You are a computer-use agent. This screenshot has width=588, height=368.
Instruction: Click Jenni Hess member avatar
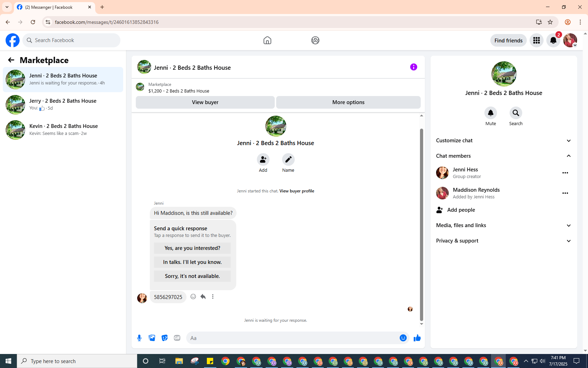442,173
